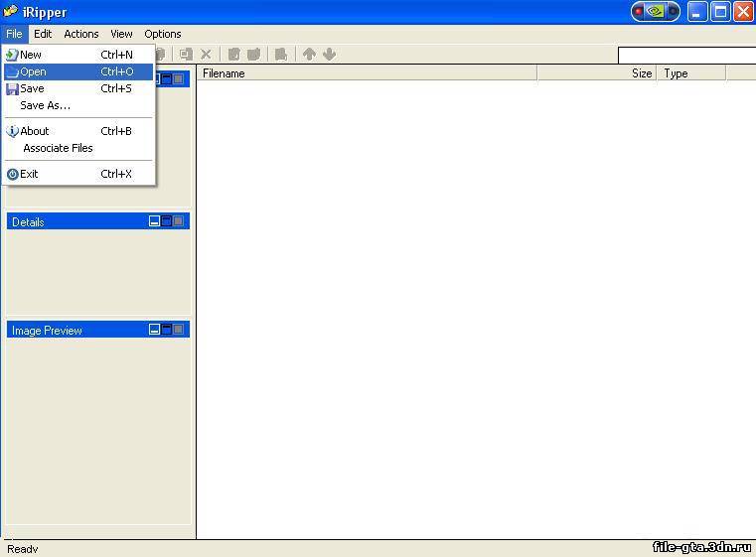Screen dimensions: 756x557
Task: Open the Actions menu
Action: pos(81,34)
